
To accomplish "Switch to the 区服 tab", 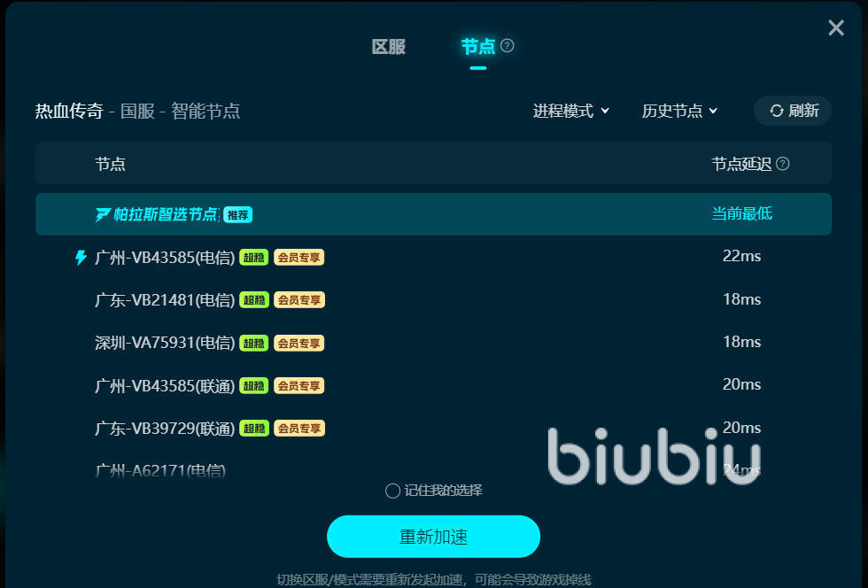I will (389, 47).
